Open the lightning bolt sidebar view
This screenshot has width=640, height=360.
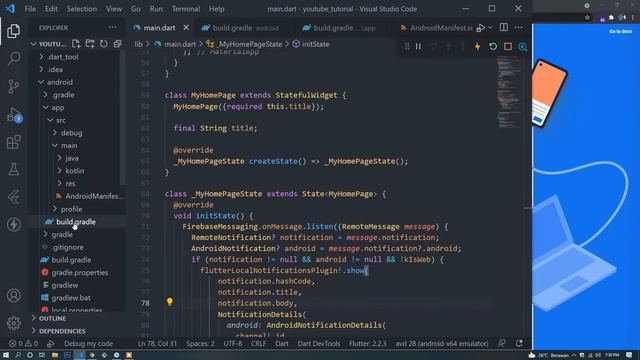(x=13, y=224)
